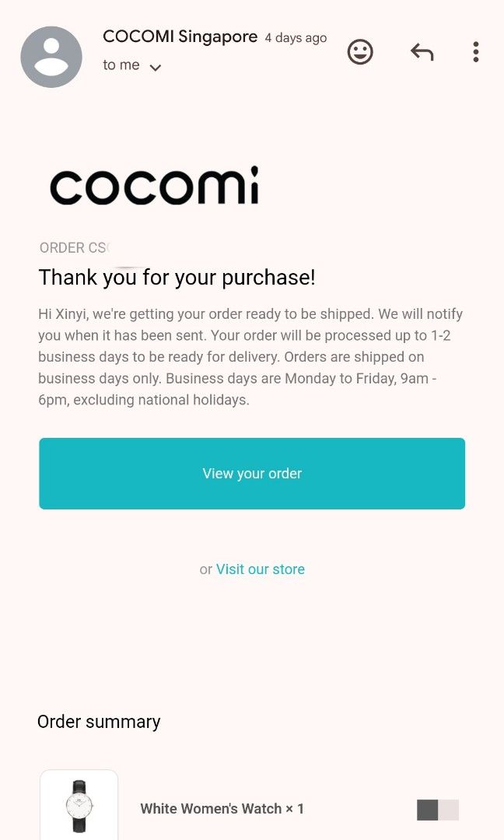Screen dimensions: 504x840
Task: Open the sender's profile avatar
Action: pyautogui.click(x=51, y=57)
